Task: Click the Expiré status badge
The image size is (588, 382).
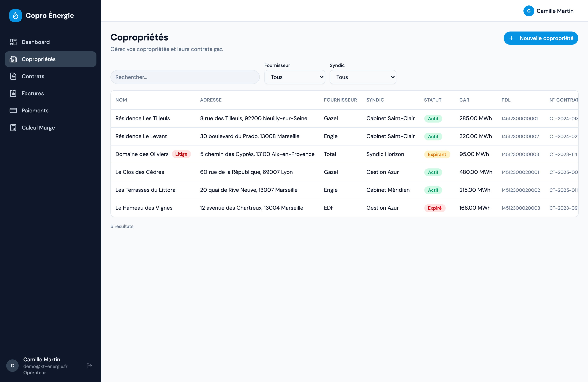Action: pos(435,208)
